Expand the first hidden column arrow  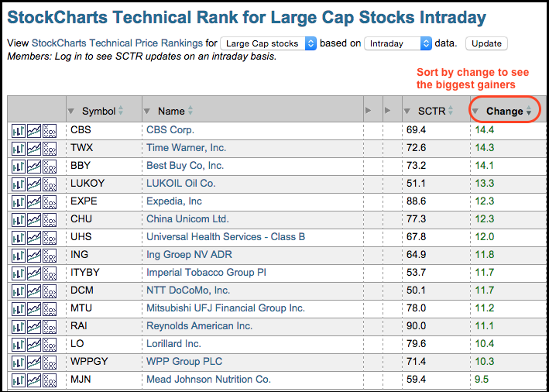368,111
